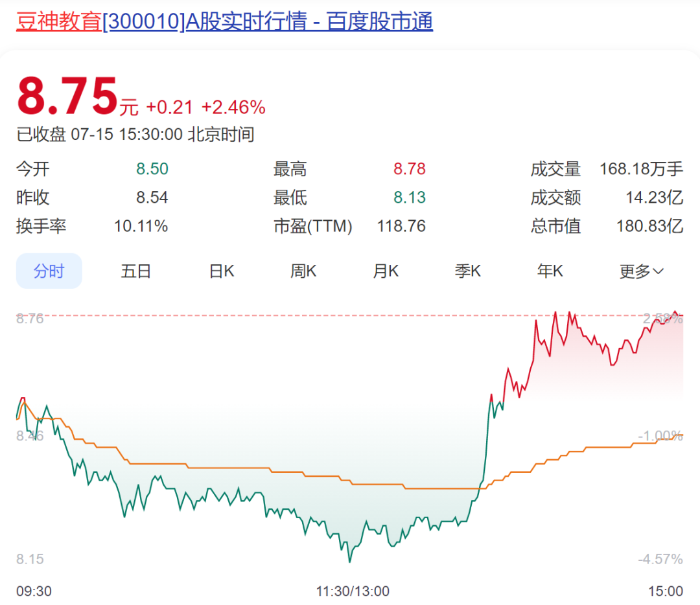Viewport: 700px width, 605px height.
Task: Click the 换手率 label
Action: tap(41, 226)
